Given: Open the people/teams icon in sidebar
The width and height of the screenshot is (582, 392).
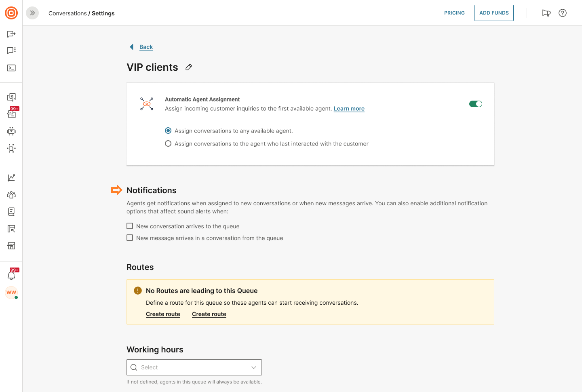Looking at the screenshot, I should (11, 195).
